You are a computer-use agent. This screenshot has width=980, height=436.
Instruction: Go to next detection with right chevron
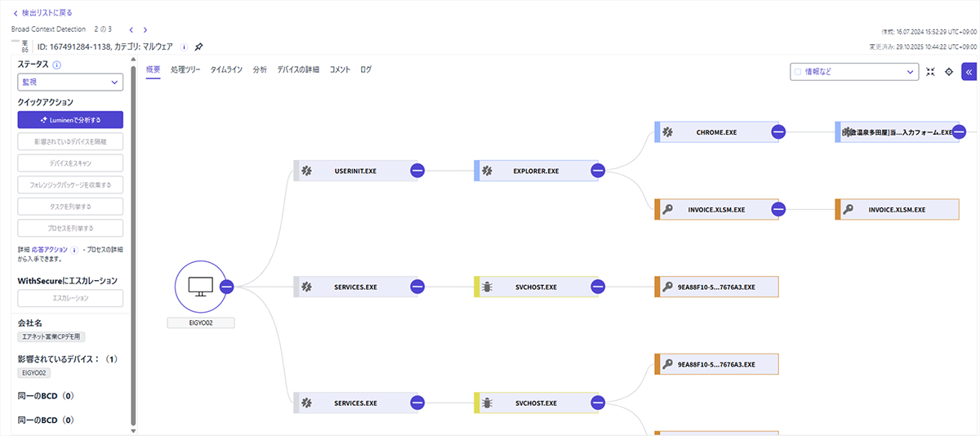pos(145,29)
